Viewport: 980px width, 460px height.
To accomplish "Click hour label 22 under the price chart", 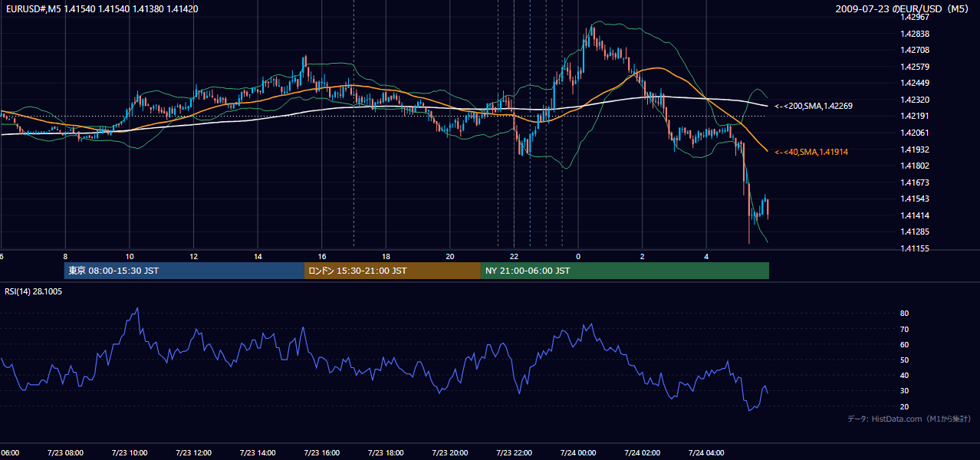I will click(x=515, y=256).
